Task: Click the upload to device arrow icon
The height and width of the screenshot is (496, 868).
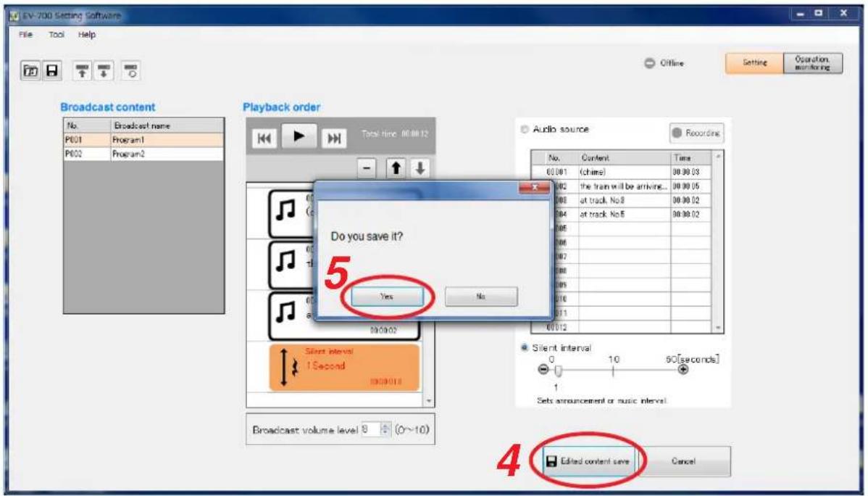Action: 83,71
